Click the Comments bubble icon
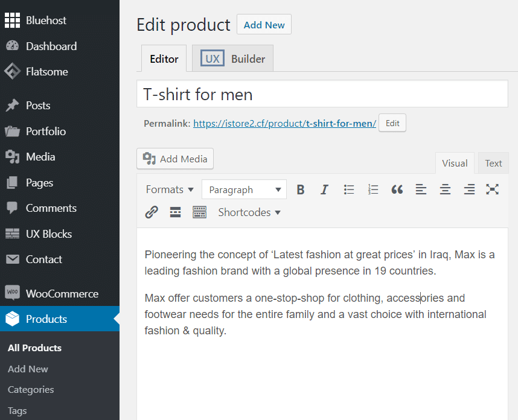This screenshot has width=518, height=420. click(x=12, y=208)
